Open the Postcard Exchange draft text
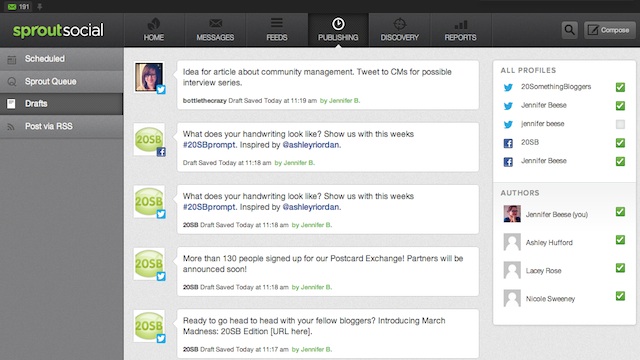 pos(323,264)
